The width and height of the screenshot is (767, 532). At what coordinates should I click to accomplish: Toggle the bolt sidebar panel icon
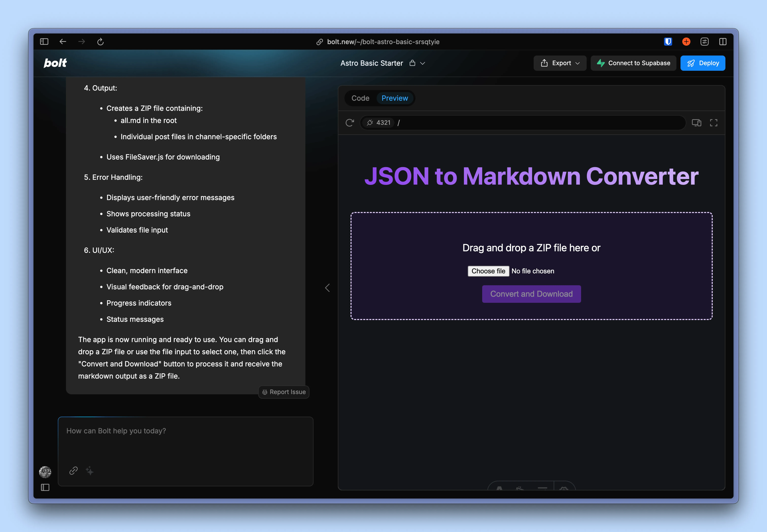[45, 488]
